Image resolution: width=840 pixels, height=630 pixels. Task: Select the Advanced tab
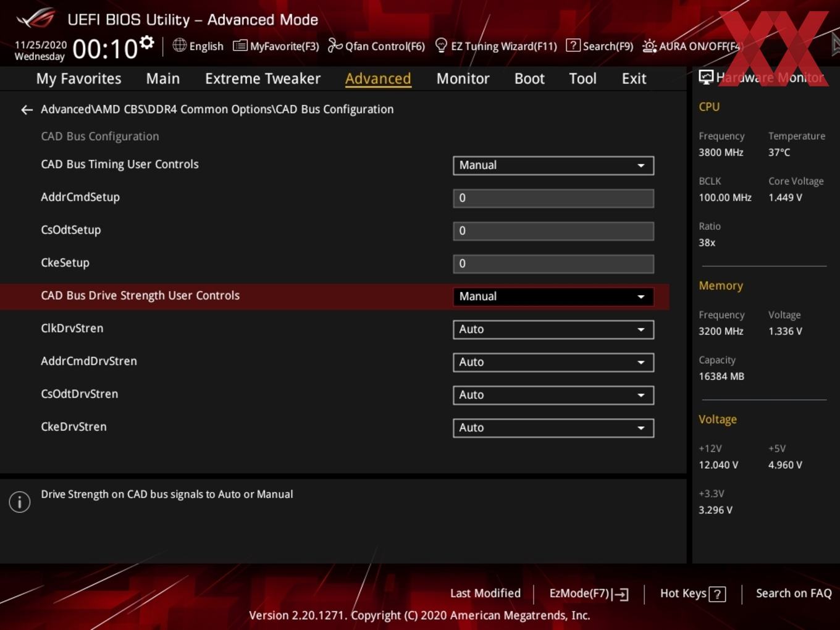click(x=378, y=78)
